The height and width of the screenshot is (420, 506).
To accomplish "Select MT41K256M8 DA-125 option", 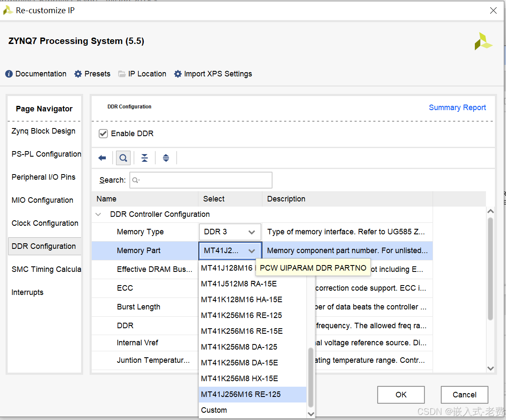I will pyautogui.click(x=252, y=347).
